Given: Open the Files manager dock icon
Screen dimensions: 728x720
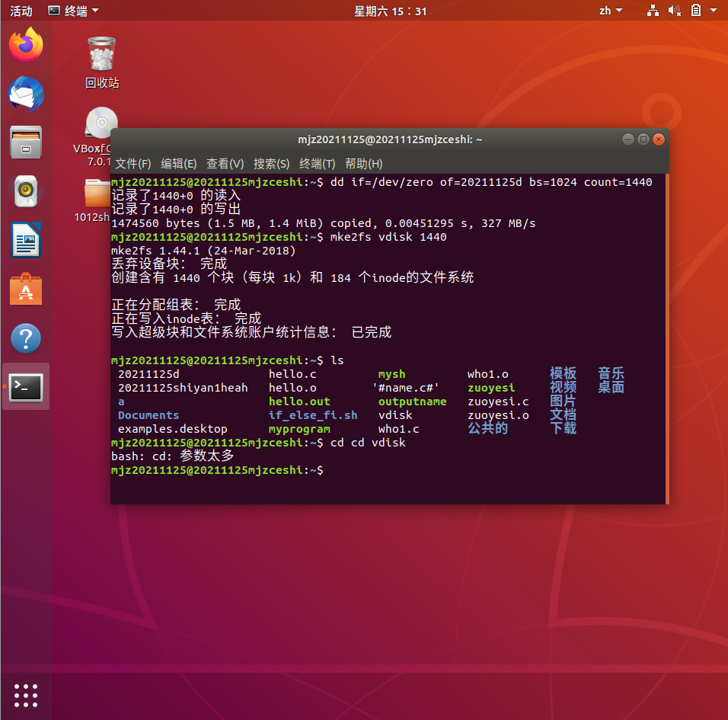Looking at the screenshot, I should tap(26, 142).
